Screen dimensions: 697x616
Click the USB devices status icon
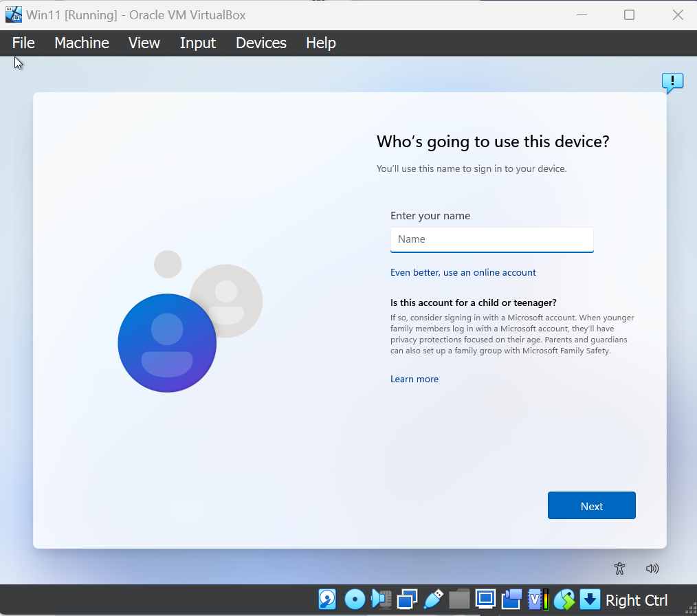click(433, 599)
